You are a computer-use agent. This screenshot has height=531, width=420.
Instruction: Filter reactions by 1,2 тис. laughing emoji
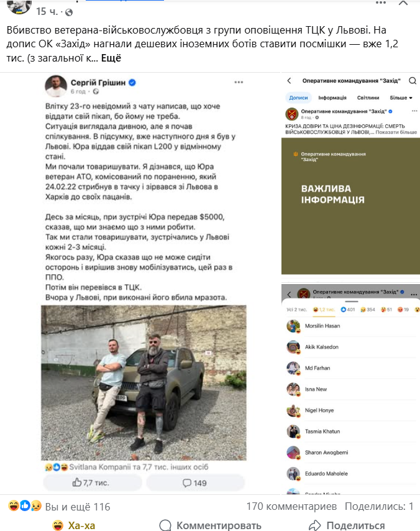[324, 310]
